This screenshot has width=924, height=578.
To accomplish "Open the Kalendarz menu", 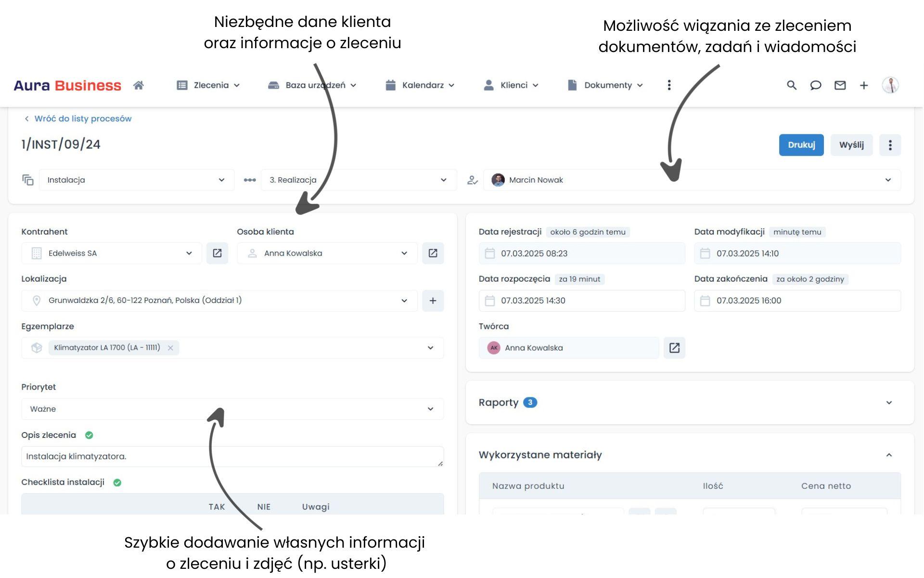I will click(420, 85).
